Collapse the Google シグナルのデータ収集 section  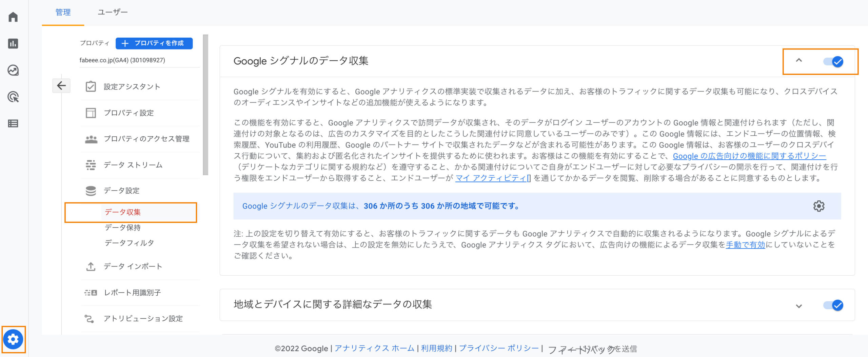(x=799, y=60)
